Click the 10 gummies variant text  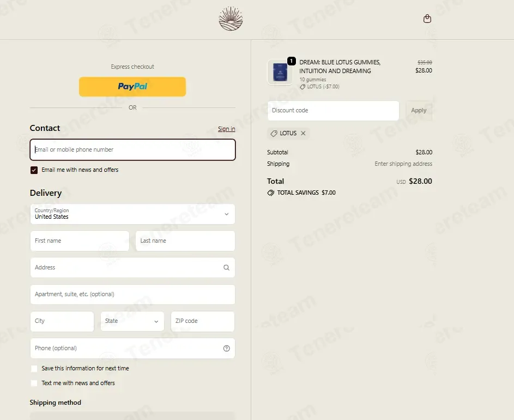(313, 80)
